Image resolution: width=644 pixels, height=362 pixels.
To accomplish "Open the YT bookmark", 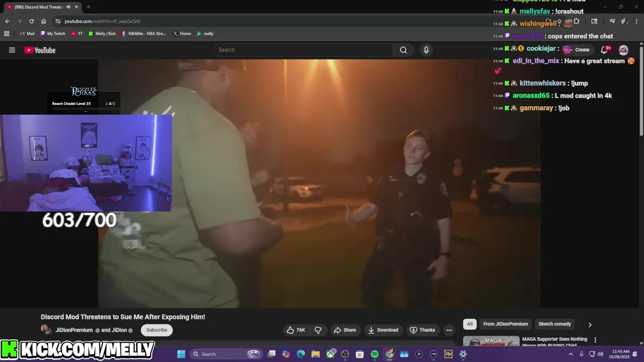I will [x=76, y=34].
